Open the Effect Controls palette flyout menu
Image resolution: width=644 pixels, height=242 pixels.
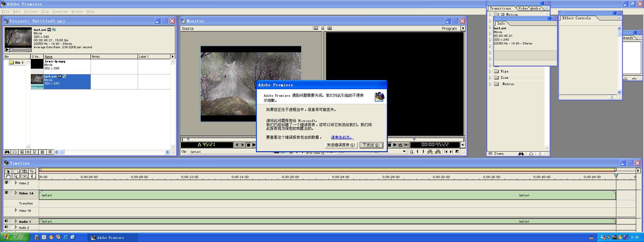coord(619,18)
